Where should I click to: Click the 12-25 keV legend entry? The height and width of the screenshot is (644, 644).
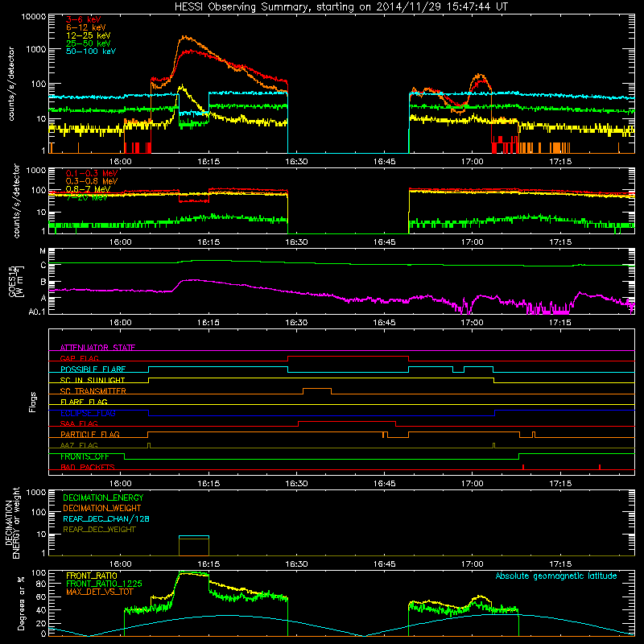[x=89, y=35]
